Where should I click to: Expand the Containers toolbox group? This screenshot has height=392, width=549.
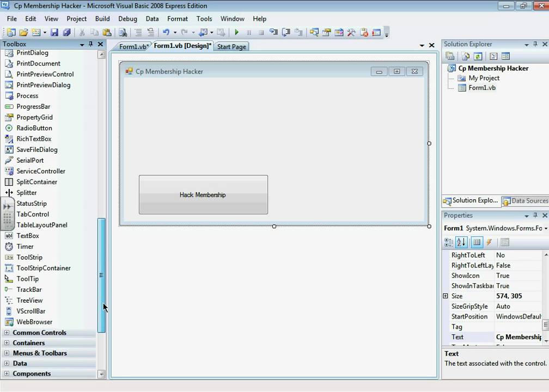7,342
